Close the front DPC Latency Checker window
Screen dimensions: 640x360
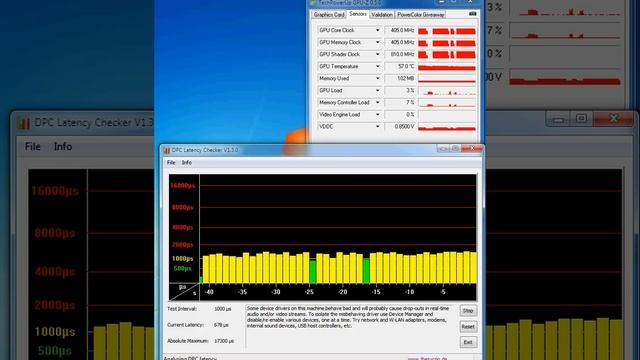pyautogui.click(x=472, y=149)
